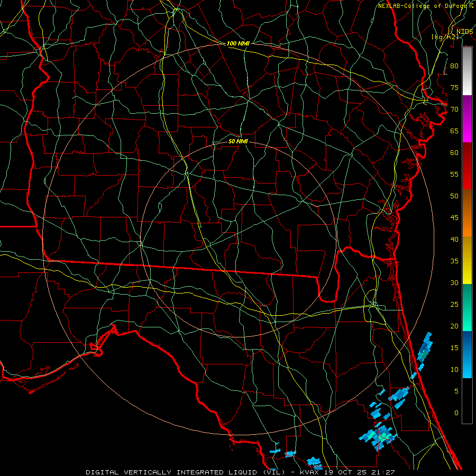This screenshot has height=476, width=476.
Task: Pick the green segment of the color bar
Action: coord(467,307)
